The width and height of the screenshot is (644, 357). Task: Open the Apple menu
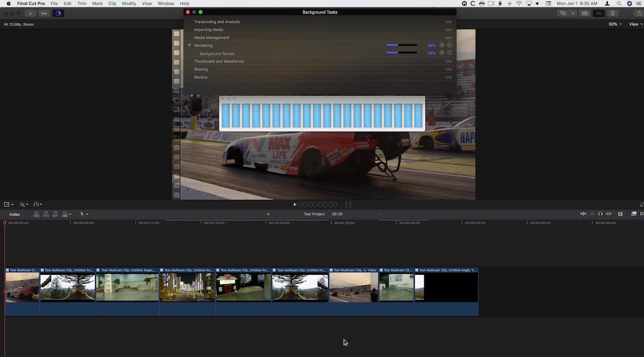click(x=9, y=3)
